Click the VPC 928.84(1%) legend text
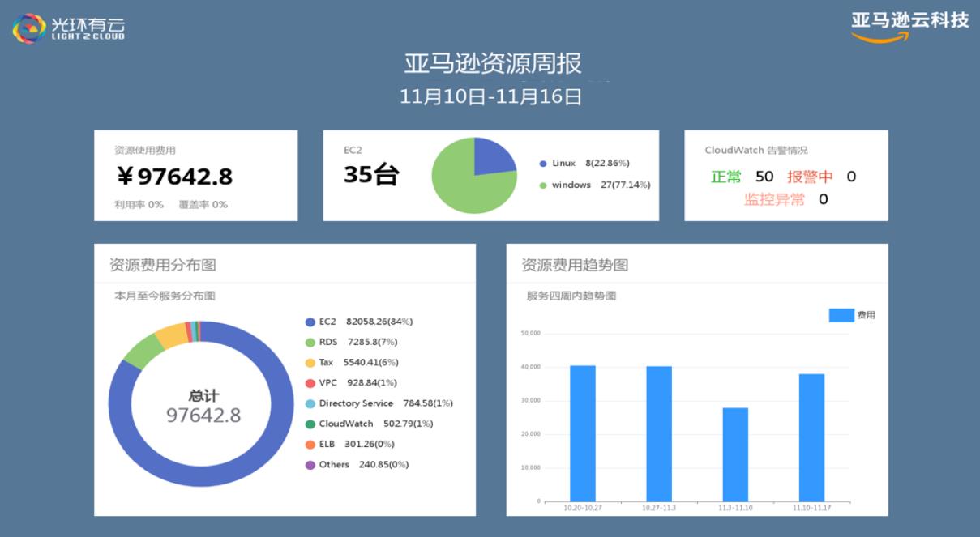The image size is (980, 537). [x=358, y=383]
